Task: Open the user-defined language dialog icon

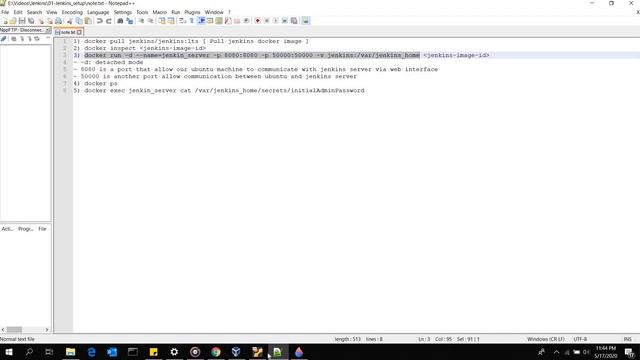Action: point(210,21)
